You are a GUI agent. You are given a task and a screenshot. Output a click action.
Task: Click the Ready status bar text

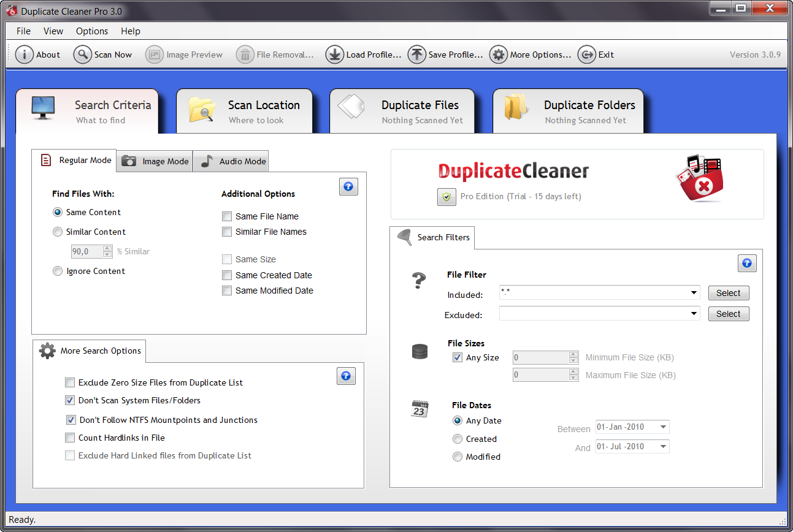22,520
